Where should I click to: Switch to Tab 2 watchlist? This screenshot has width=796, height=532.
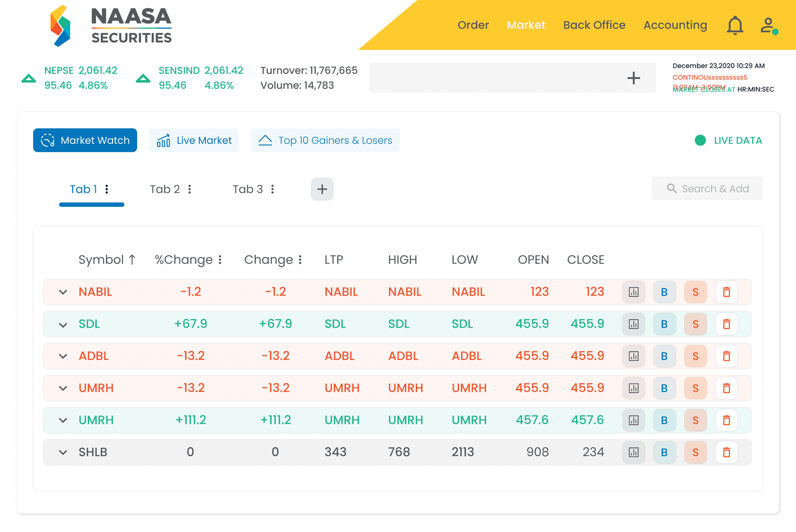click(165, 189)
